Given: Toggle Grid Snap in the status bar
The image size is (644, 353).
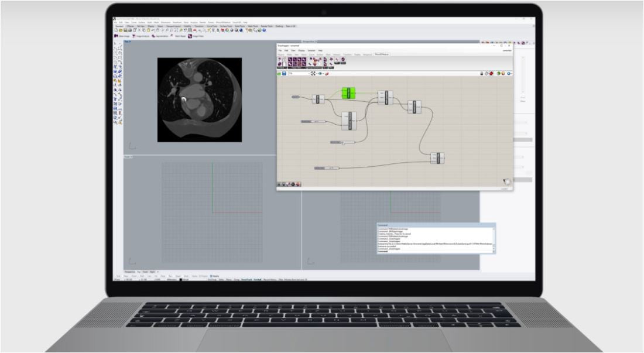Looking at the screenshot, I should [211, 279].
